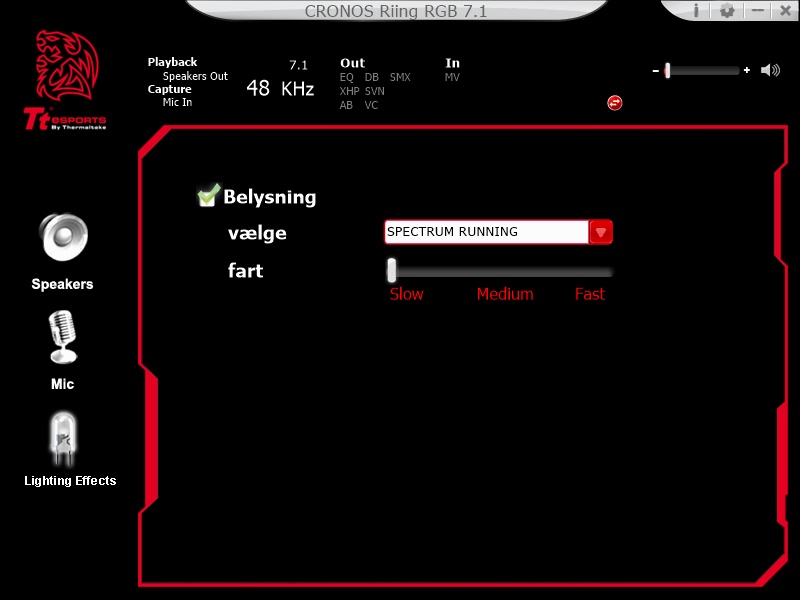The image size is (800, 600).
Task: Toggle the SMX output indicator
Action: 400,78
